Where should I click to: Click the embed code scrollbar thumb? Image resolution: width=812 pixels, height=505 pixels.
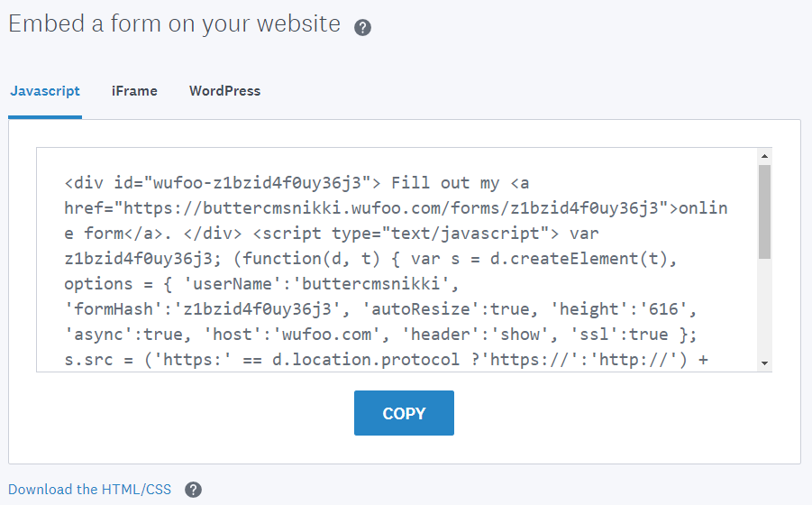pos(764,211)
